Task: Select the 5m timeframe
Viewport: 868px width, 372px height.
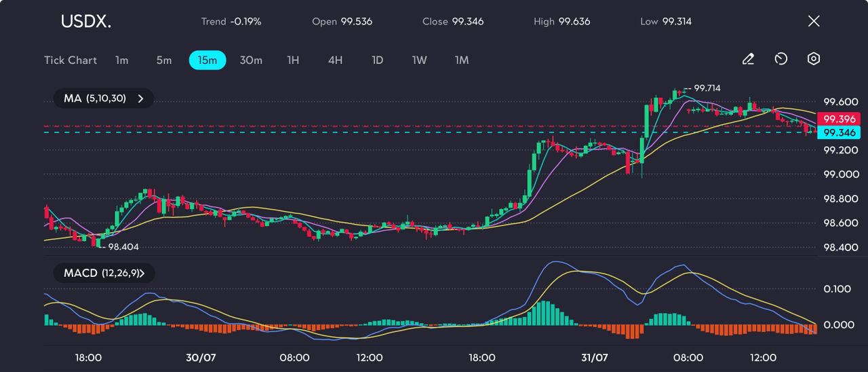Action: [x=164, y=60]
